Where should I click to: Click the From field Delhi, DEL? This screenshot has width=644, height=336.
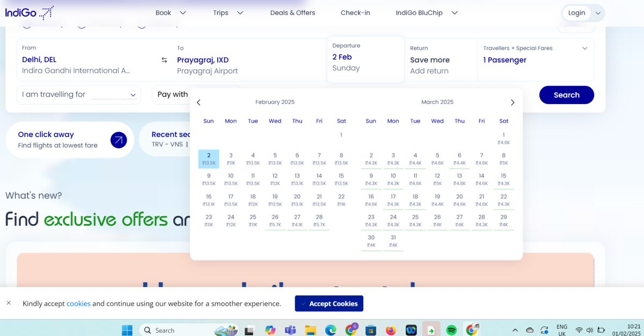pos(86,59)
